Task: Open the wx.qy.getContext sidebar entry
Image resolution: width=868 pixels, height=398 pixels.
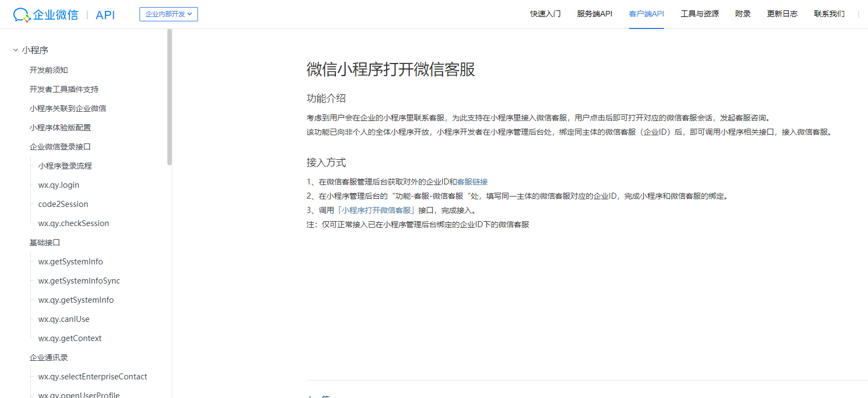Action: pos(69,338)
